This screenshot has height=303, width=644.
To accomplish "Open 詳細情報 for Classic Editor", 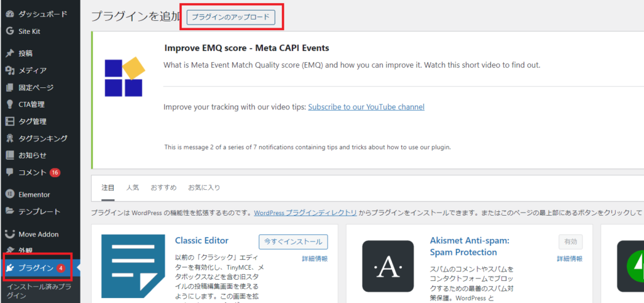I will 315,259.
